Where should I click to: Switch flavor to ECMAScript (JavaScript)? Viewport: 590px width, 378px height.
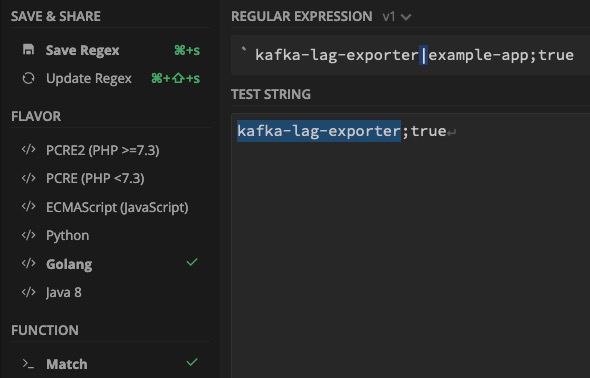coord(109,207)
